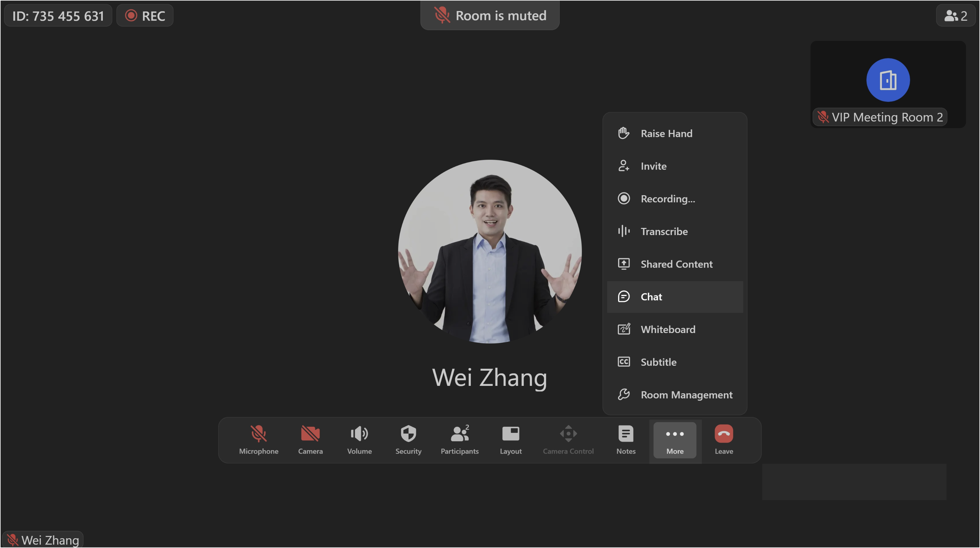Open Room Management
The image size is (980, 548).
pyautogui.click(x=675, y=395)
